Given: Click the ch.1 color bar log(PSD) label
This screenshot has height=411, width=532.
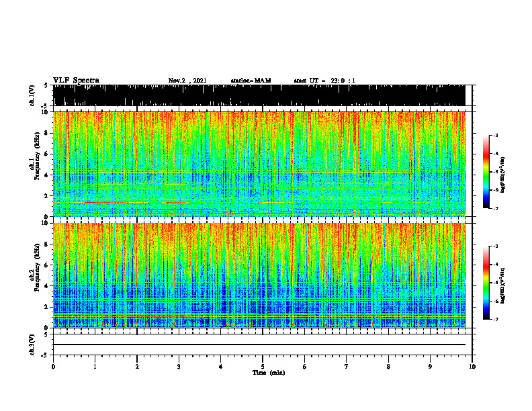Looking at the screenshot, I should (x=503, y=175).
